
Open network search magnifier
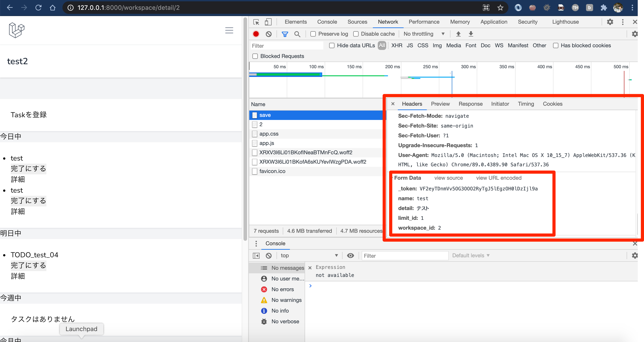pos(297,34)
